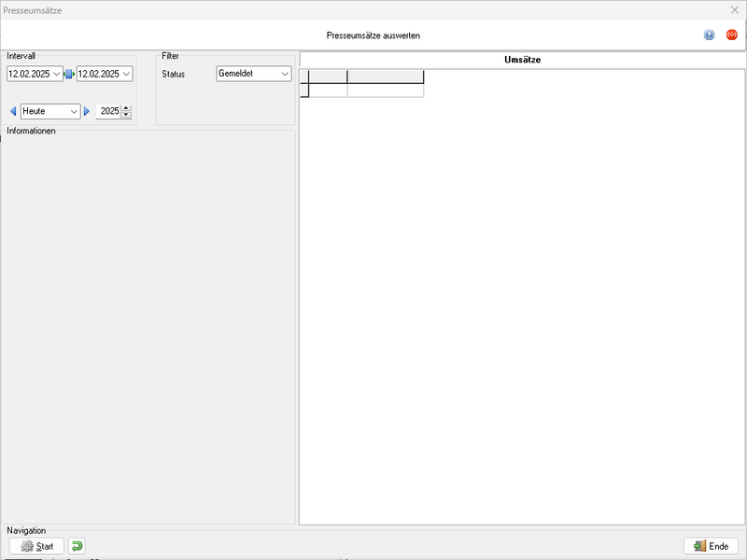Click the end date text field
This screenshot has height=560, width=747.
pos(98,74)
